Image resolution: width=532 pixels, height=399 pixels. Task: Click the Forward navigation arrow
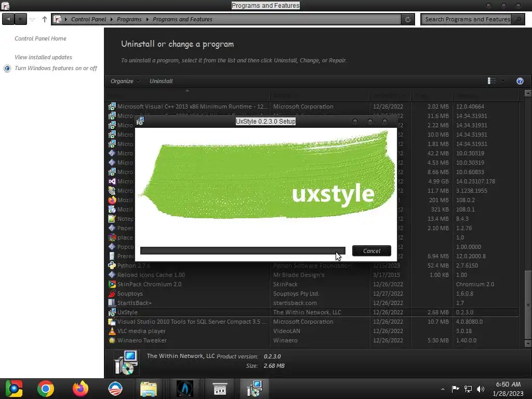[21, 19]
